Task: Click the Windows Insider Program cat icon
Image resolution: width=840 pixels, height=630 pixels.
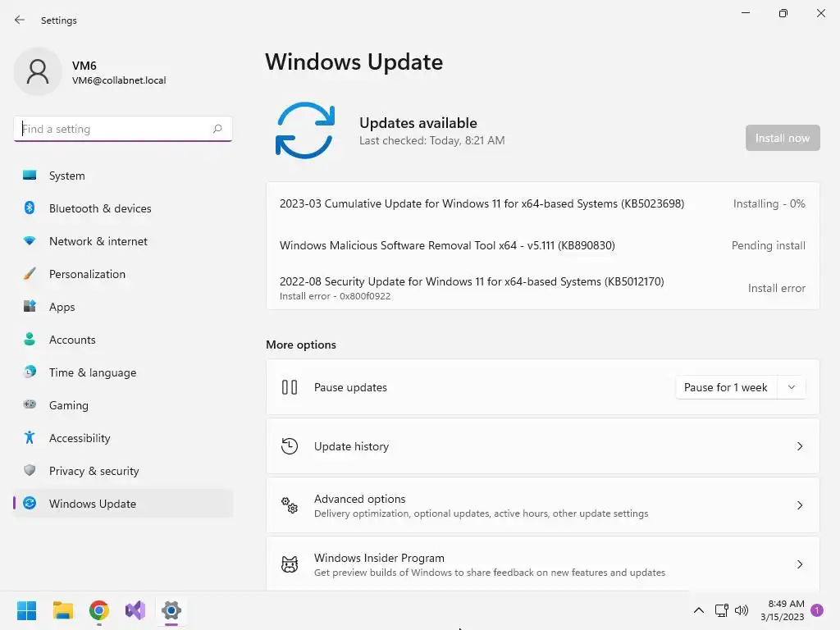Action: 290,564
